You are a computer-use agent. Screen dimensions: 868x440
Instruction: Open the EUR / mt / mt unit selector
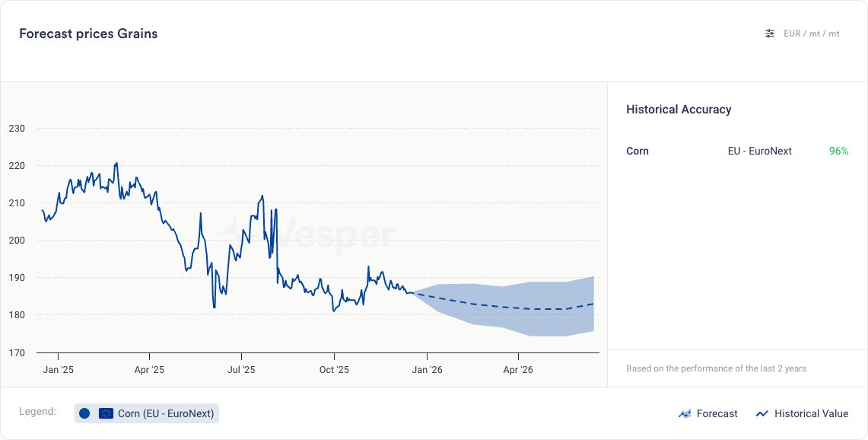click(x=812, y=33)
